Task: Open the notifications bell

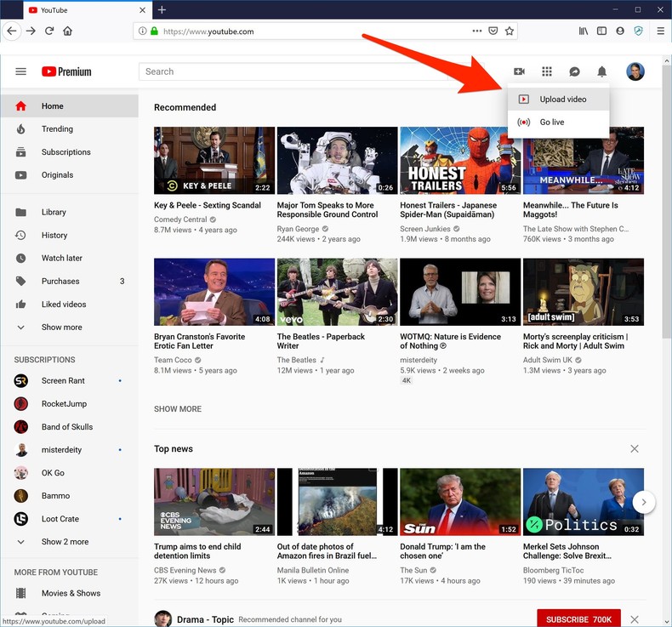Action: pyautogui.click(x=601, y=72)
